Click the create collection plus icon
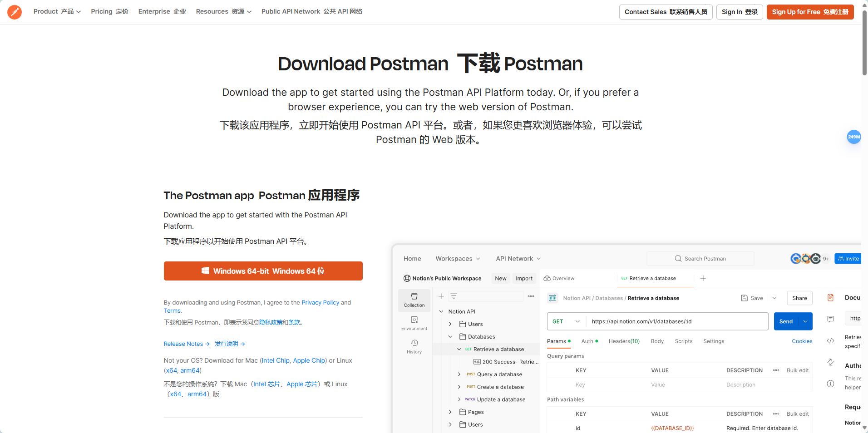Viewport: 868px width, 433px height. coord(441,296)
